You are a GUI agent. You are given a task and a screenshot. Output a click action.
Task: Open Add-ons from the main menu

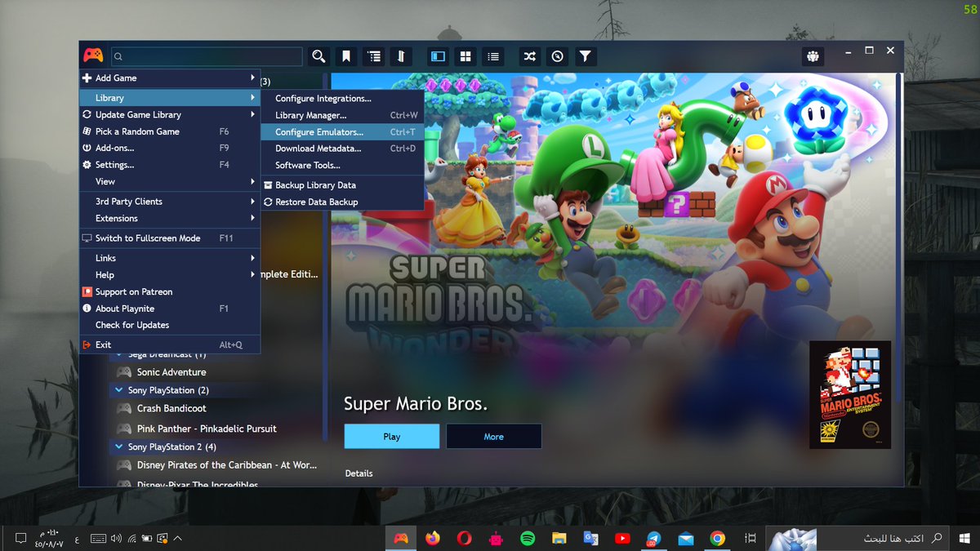170,148
